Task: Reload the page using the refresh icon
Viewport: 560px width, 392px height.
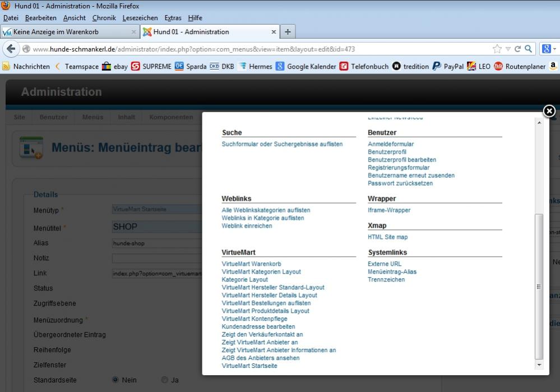Action: [x=517, y=49]
